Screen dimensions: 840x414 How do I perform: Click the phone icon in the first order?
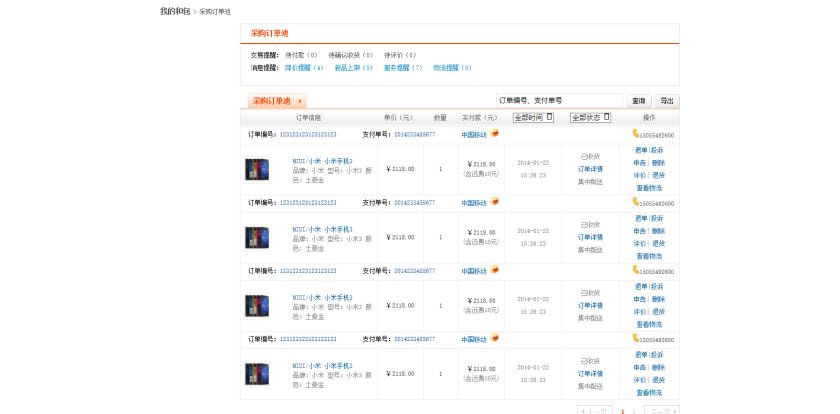pos(635,133)
